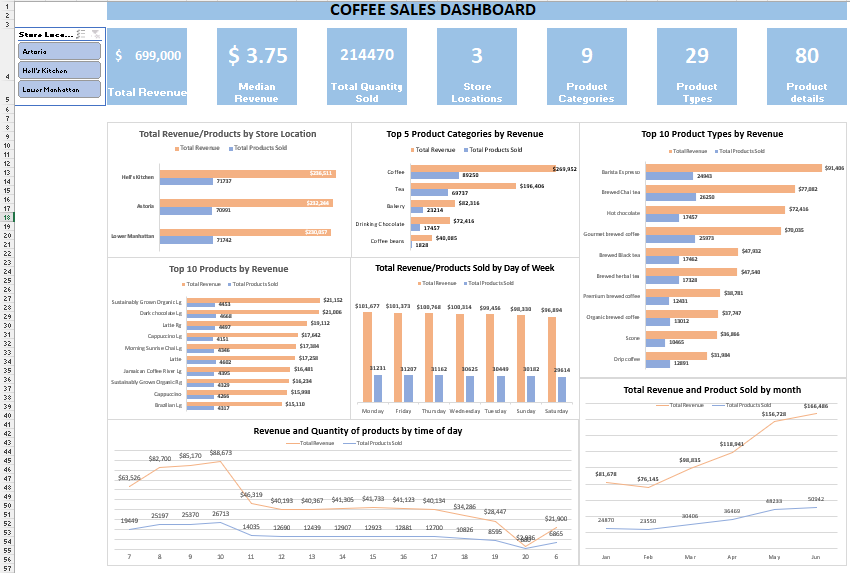Click Total Revenue legend in Store Location chart
Screen dimensions: 850x573
(x=197, y=148)
